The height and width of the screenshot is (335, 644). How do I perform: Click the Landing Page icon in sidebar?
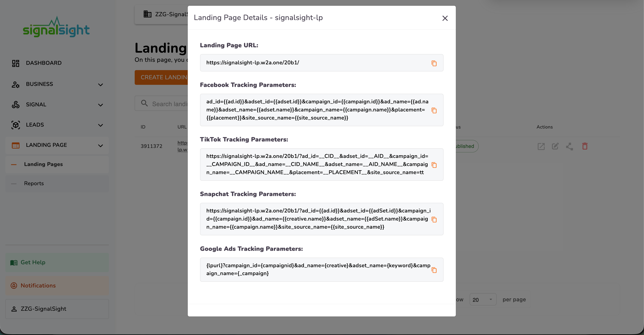tap(16, 145)
